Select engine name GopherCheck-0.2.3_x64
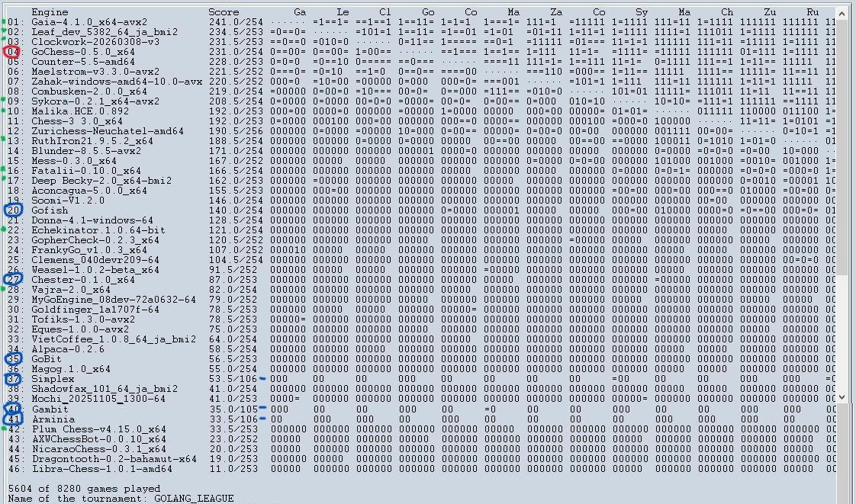This screenshot has height=504, width=856. tap(95, 240)
